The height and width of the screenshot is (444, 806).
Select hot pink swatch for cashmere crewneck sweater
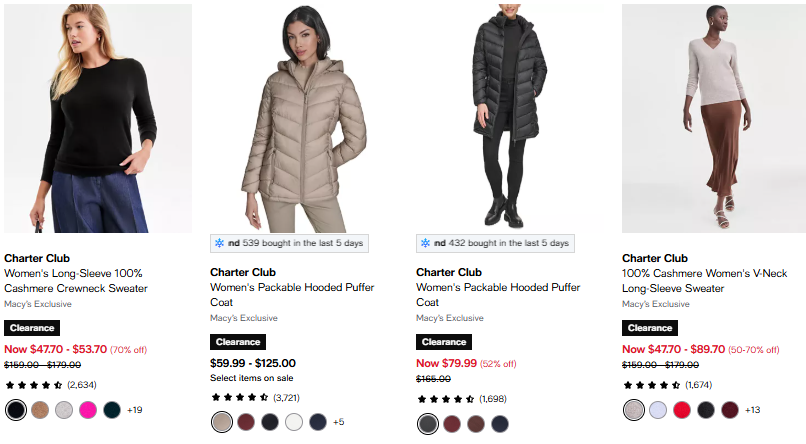(88, 410)
